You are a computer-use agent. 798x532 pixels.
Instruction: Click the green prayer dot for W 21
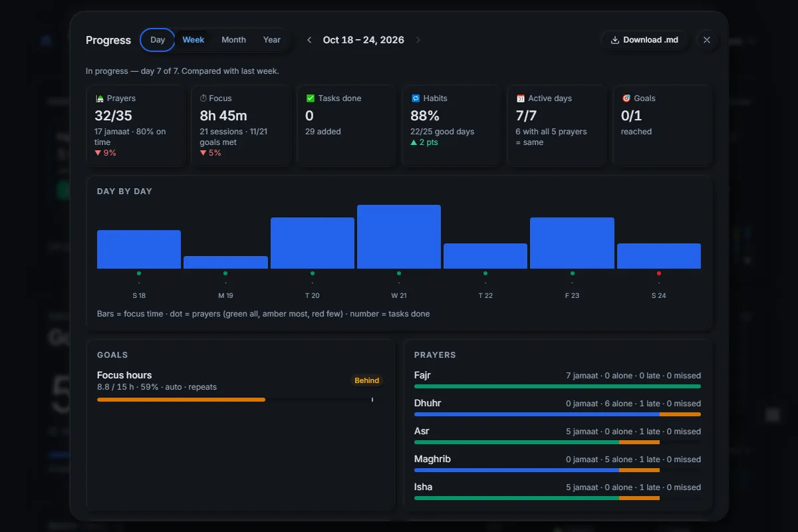399,273
